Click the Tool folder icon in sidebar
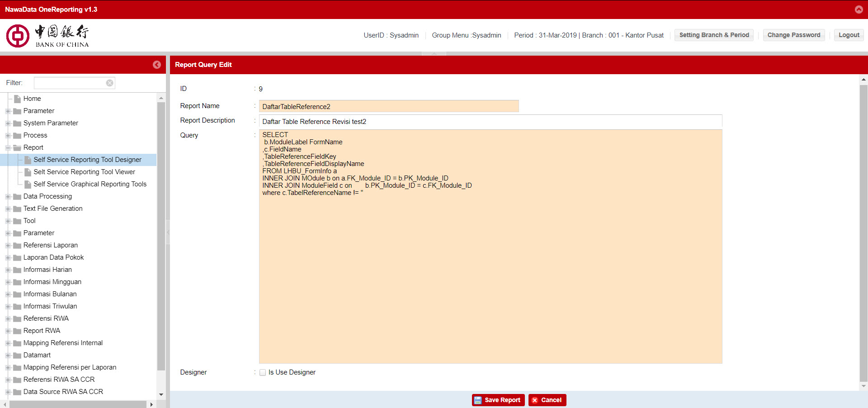This screenshot has width=868, height=408. 18,221
